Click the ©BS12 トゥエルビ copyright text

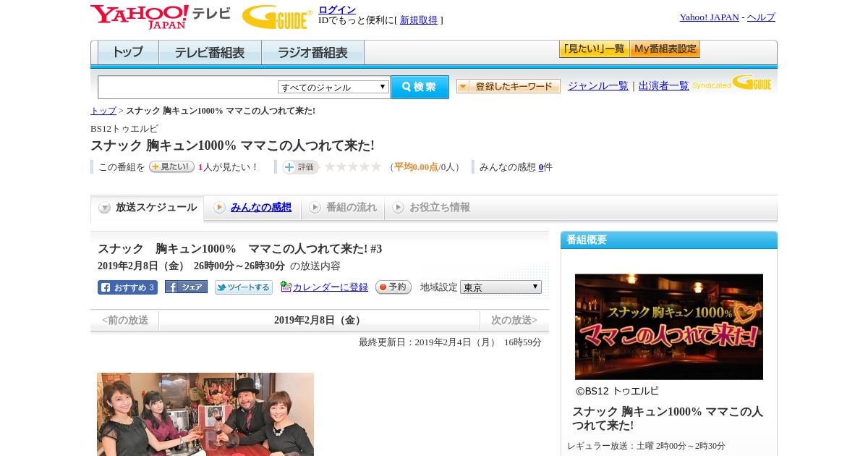[618, 391]
